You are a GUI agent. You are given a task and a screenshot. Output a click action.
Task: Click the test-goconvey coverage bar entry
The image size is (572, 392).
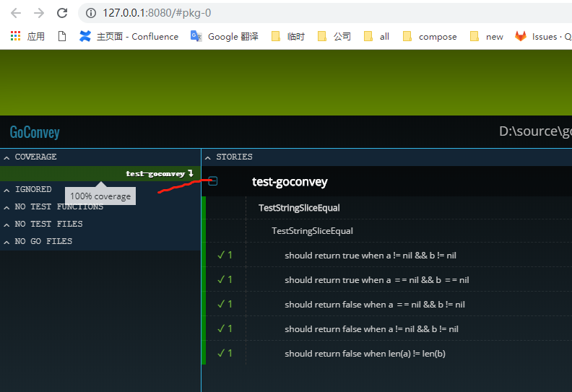pyautogui.click(x=100, y=173)
